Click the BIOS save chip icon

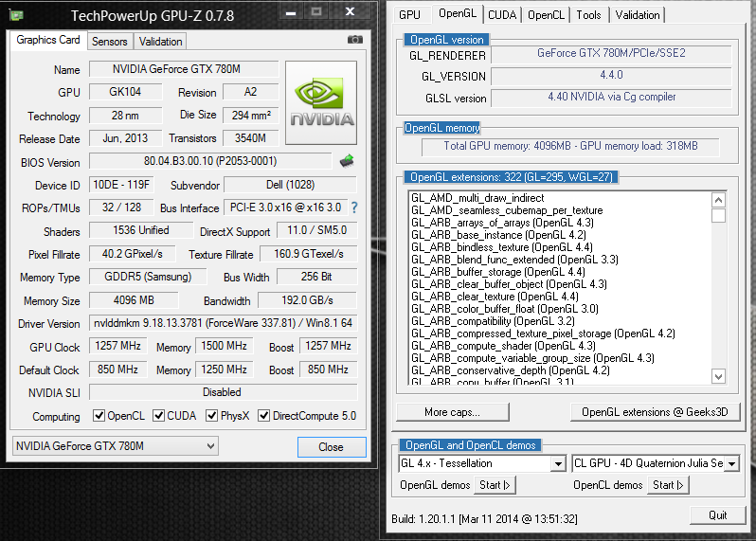coord(347,160)
